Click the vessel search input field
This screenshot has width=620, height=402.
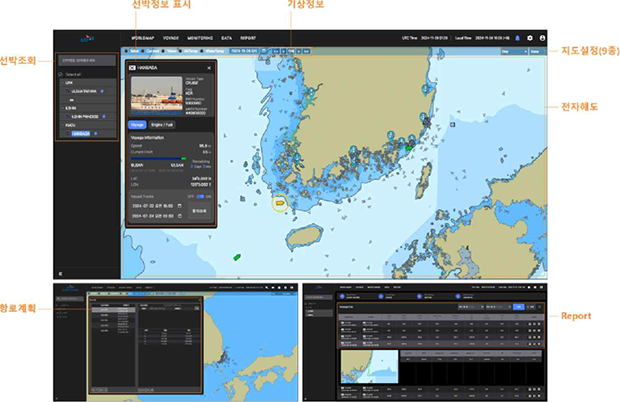87,60
